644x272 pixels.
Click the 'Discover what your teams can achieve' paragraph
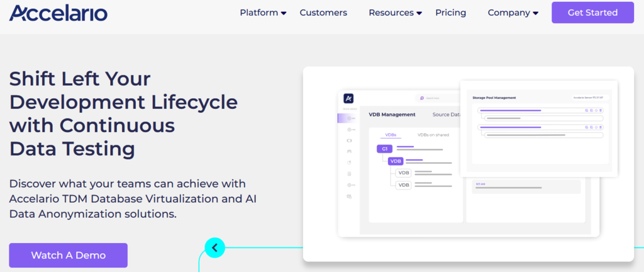coord(133,199)
